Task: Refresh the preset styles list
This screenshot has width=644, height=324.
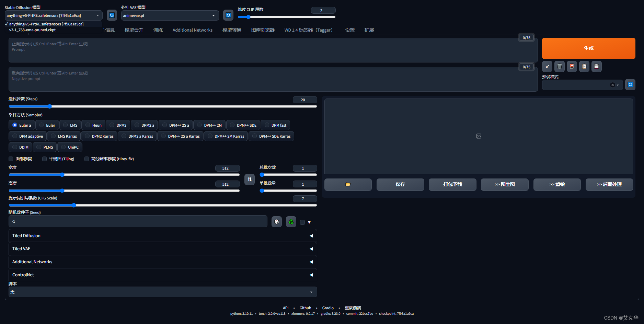Action: pyautogui.click(x=630, y=84)
